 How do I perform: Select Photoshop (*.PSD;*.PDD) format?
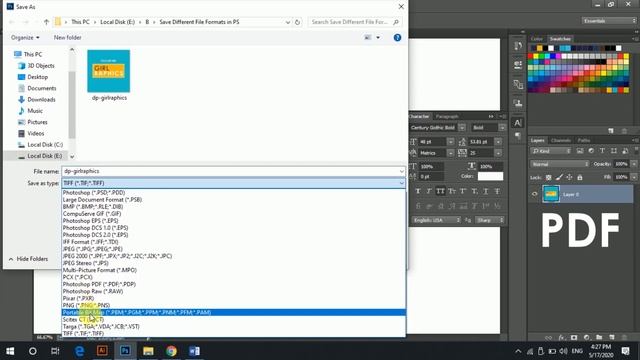pyautogui.click(x=234, y=193)
